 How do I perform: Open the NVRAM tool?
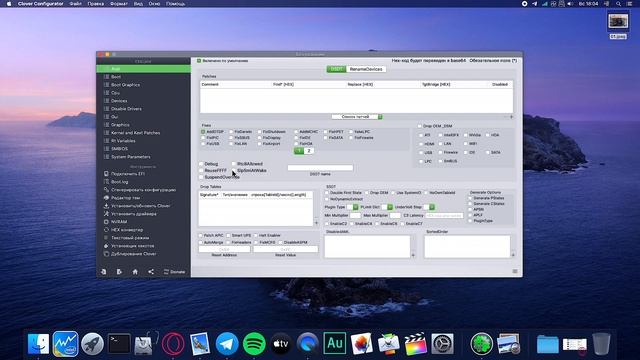119,222
